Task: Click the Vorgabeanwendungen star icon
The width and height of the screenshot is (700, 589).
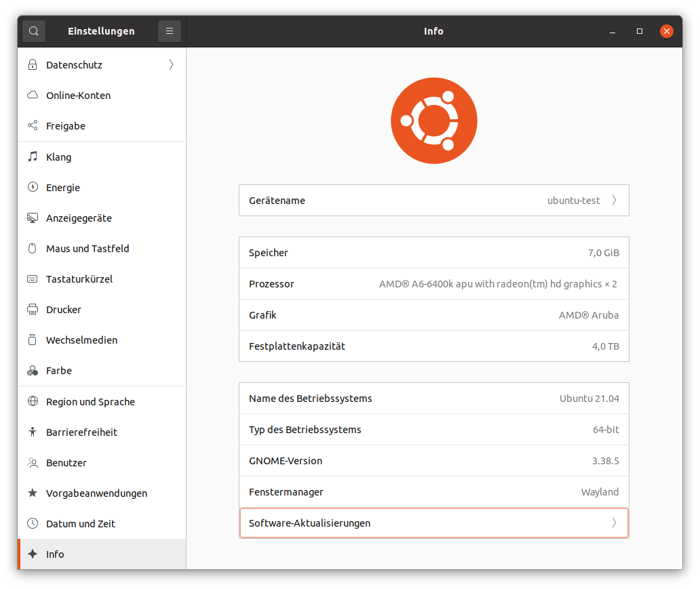Action: point(33,493)
